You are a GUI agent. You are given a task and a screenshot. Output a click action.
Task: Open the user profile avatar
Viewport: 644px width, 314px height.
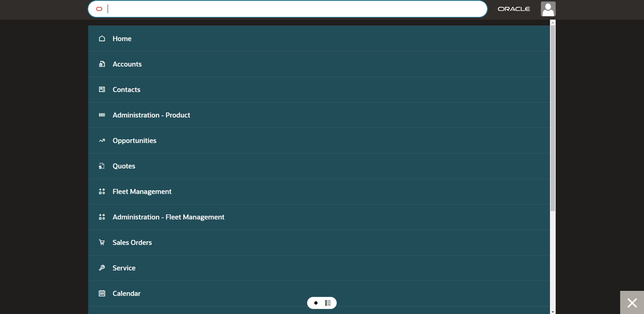pos(548,9)
